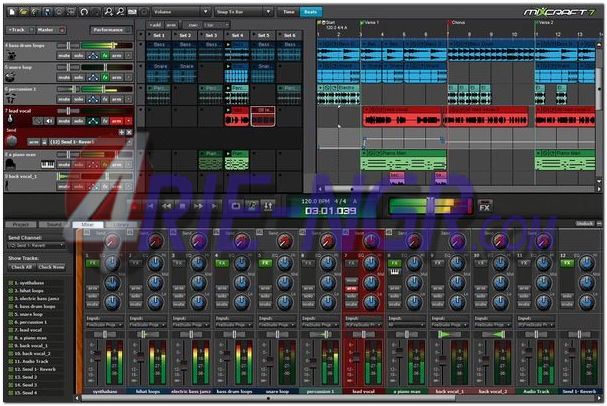The image size is (607, 406).
Task: Click the fast forward transport button
Action: 198,206
